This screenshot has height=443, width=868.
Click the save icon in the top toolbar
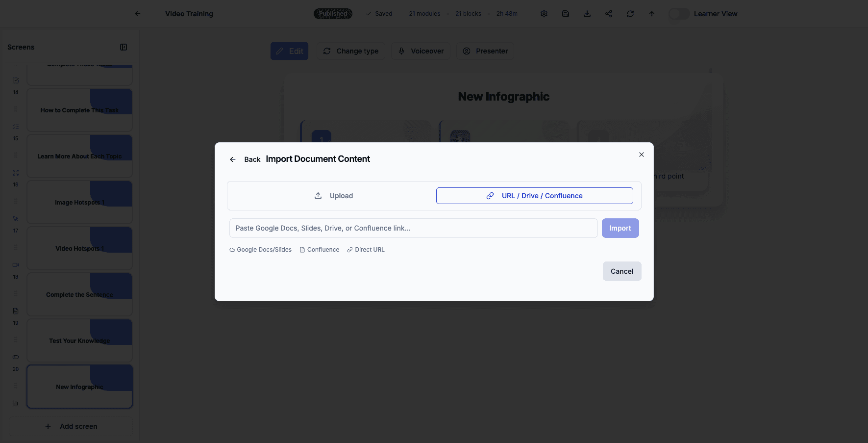click(565, 13)
